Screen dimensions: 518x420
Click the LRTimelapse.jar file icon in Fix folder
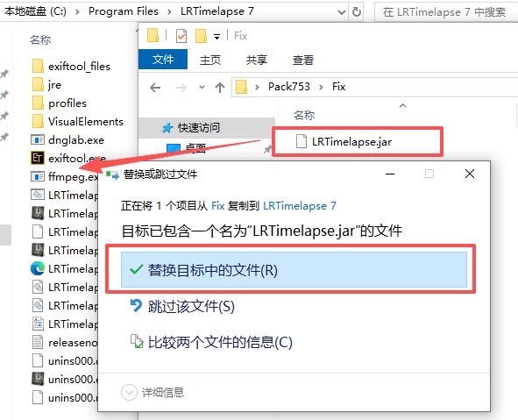click(x=301, y=141)
